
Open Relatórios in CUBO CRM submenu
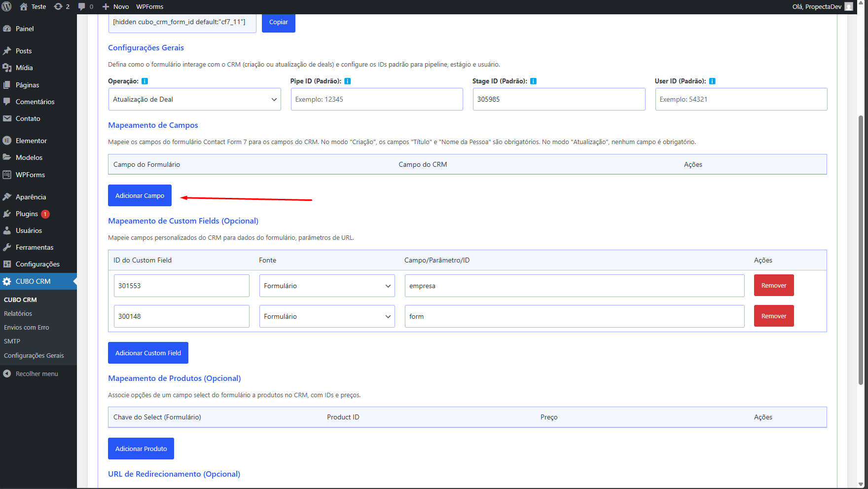pos(18,313)
